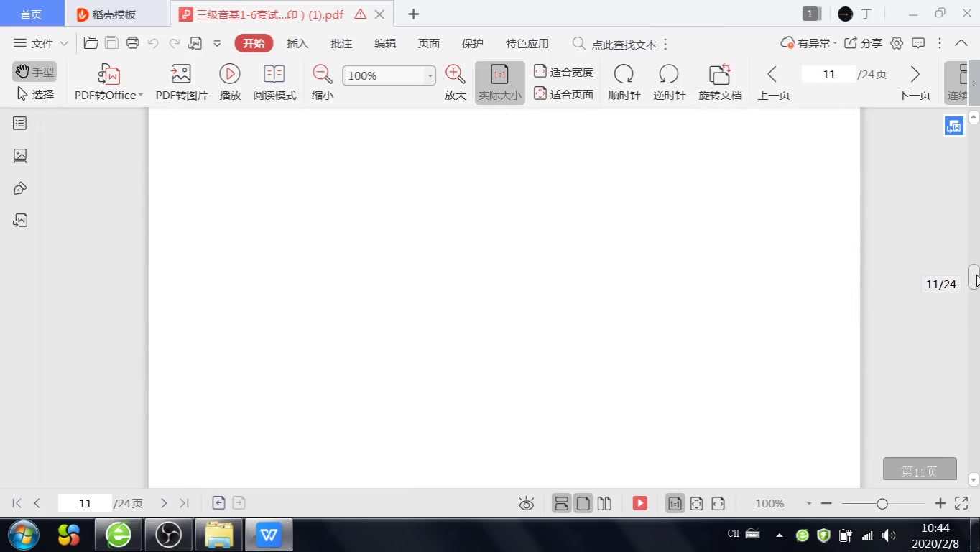Open OBS Studio from taskbar
980x552 pixels.
click(169, 535)
